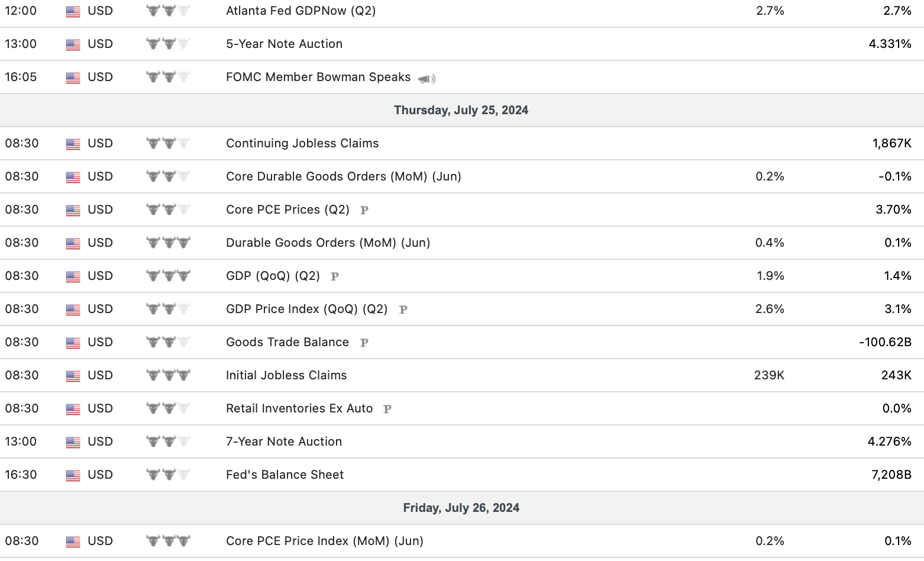Click the Thursday, July 25, 2024 date header
This screenshot has width=924, height=561.
pyautogui.click(x=461, y=110)
